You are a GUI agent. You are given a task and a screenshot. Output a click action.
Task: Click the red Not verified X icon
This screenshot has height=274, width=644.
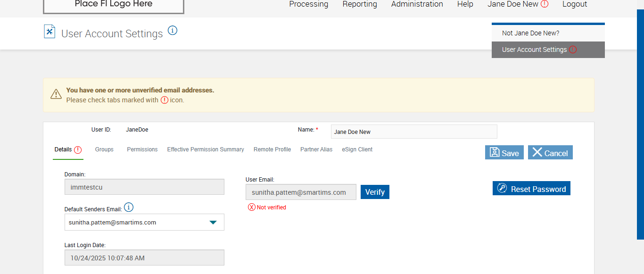(252, 208)
